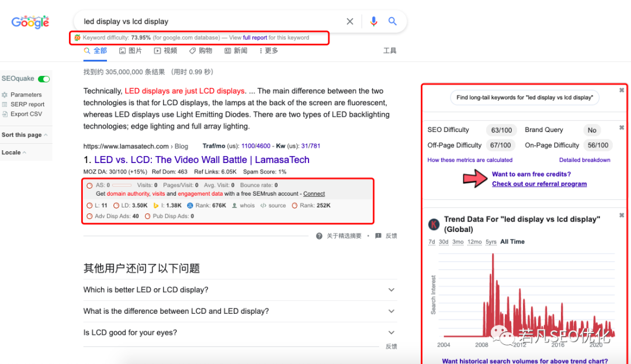Click the Pub Disp Ads: 0 icon

click(x=147, y=216)
